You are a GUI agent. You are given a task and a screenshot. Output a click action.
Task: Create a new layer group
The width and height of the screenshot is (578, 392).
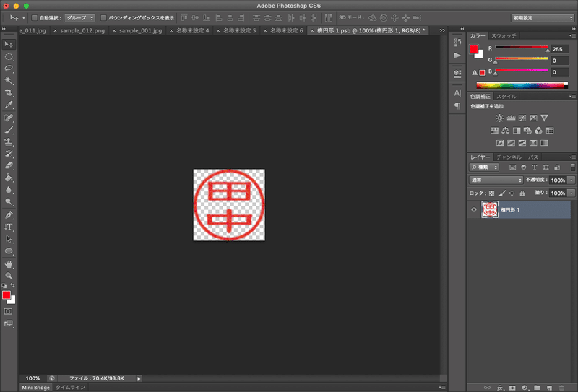coord(537,388)
